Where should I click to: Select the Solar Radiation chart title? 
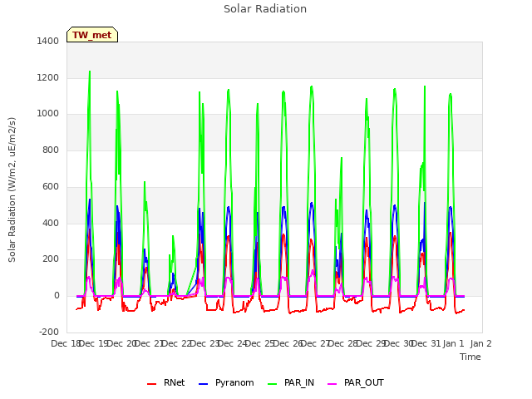pos(265,9)
